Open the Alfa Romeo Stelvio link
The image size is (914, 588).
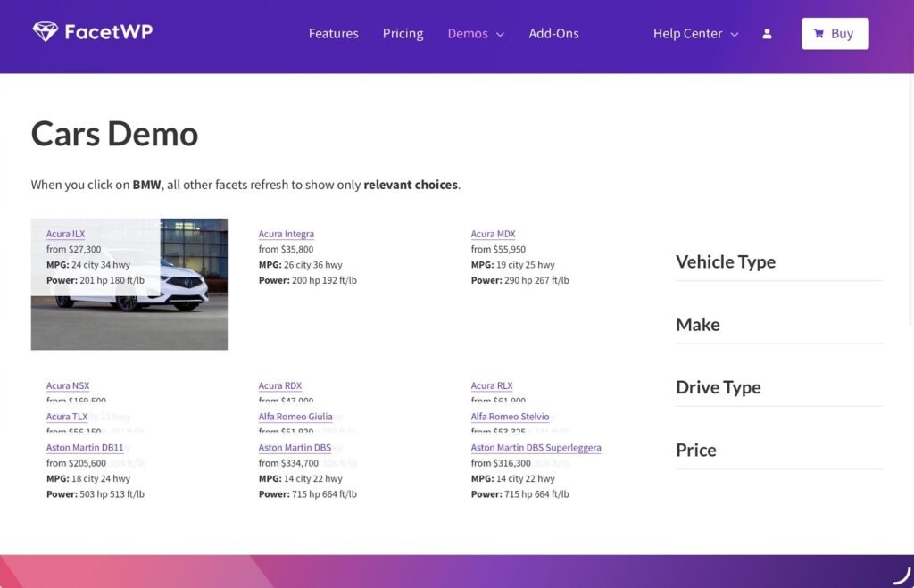pos(510,417)
